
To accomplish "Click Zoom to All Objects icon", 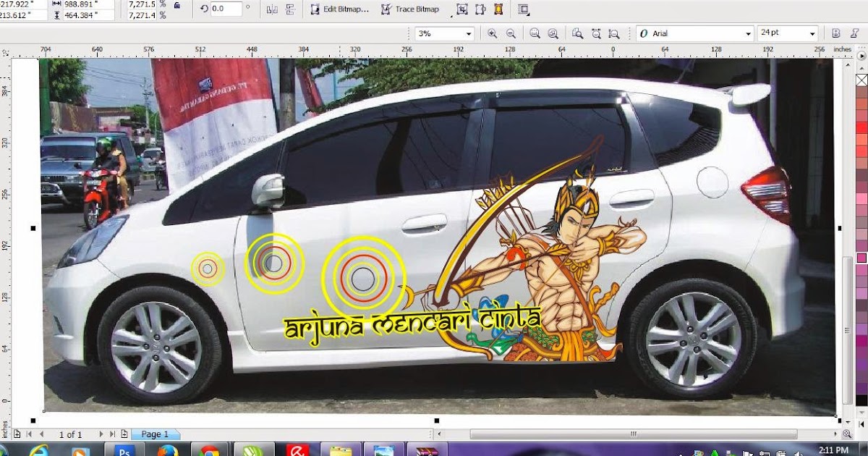I will pos(553,33).
